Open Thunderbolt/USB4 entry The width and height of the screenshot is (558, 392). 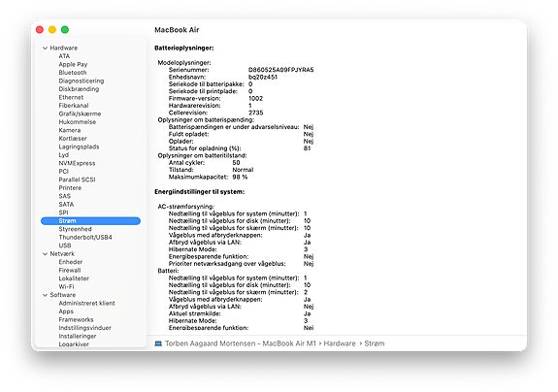pos(85,238)
